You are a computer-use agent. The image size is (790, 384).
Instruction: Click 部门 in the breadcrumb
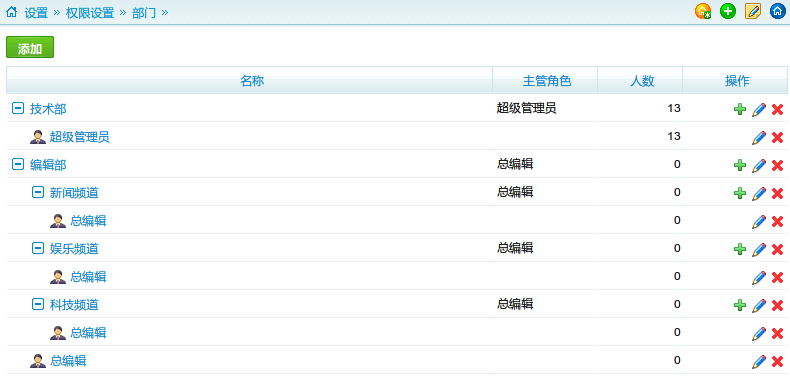(144, 13)
